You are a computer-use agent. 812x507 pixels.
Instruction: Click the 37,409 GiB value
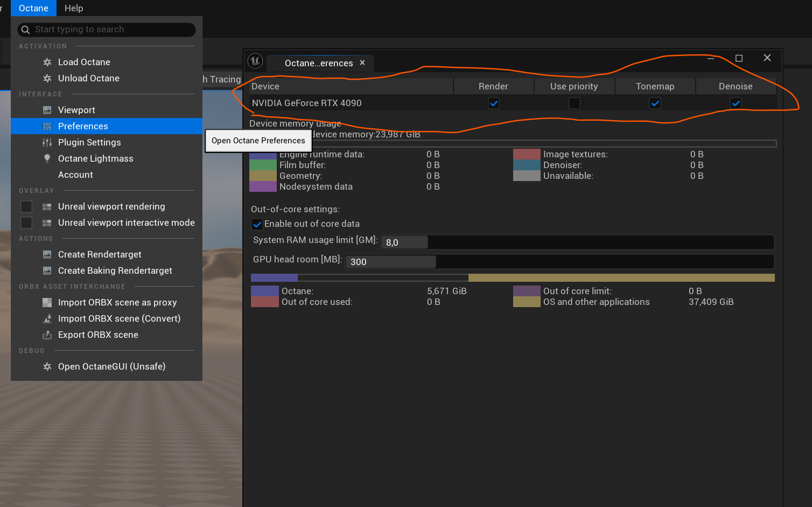711,302
